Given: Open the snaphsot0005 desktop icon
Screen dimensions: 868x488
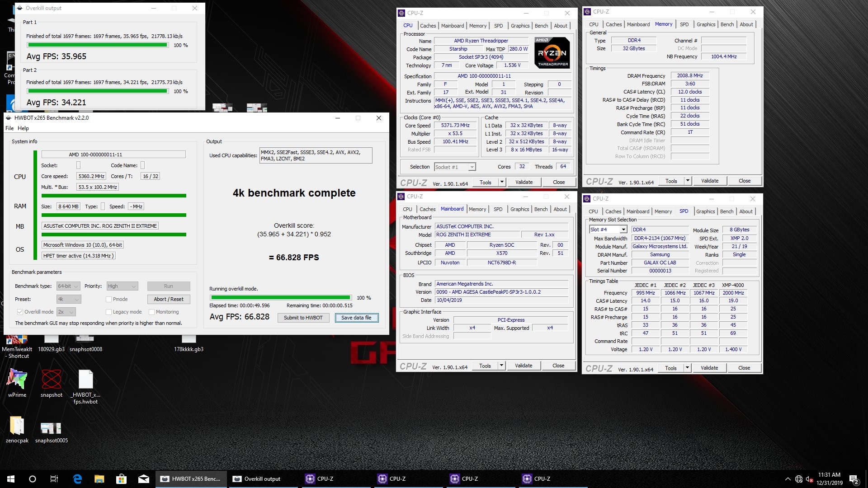Looking at the screenshot, I should click(51, 432).
